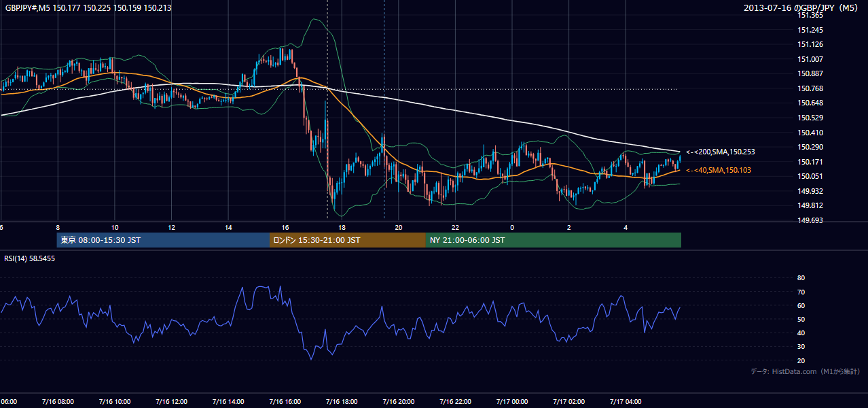Click price level 151.126 on the axis

tap(811, 45)
